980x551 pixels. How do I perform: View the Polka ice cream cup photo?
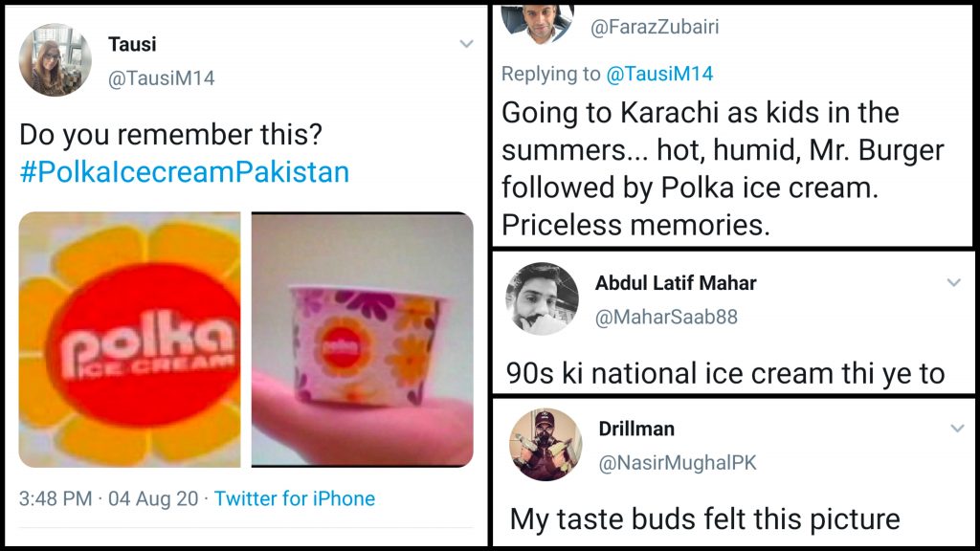click(362, 340)
